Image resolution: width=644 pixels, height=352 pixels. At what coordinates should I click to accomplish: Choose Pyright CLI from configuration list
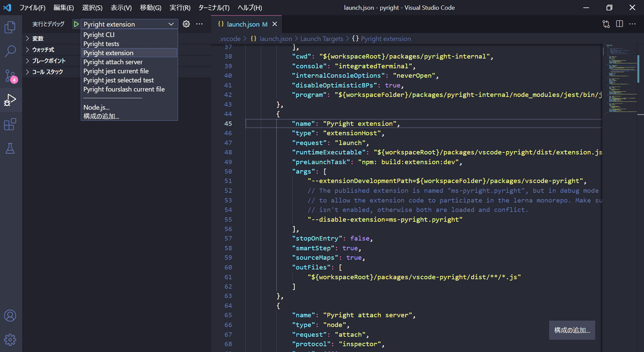point(129,35)
